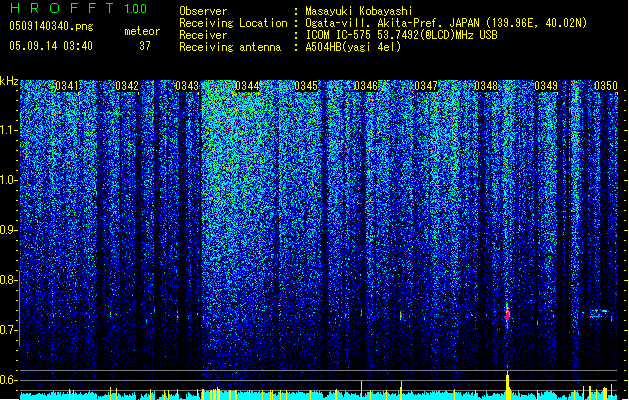This screenshot has width=629, height=400.
Task: Click the 0350 time marker
Action: [x=606, y=86]
